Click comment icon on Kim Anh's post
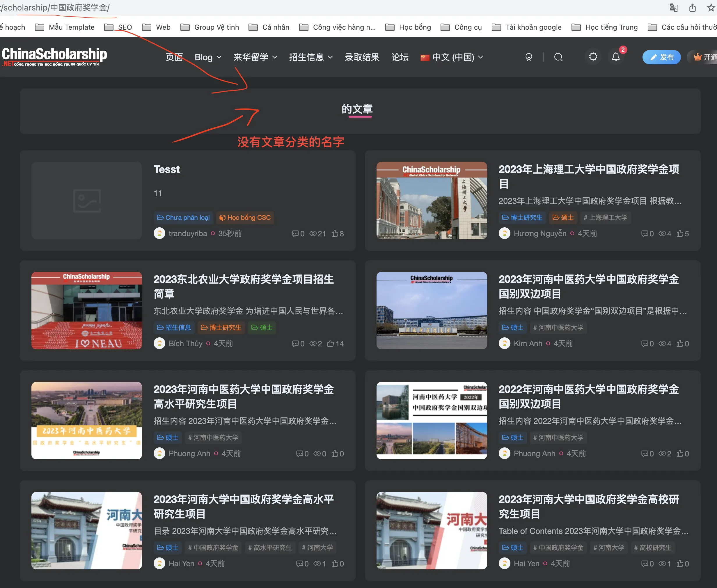Screen dimensions: 717x588 coord(645,343)
